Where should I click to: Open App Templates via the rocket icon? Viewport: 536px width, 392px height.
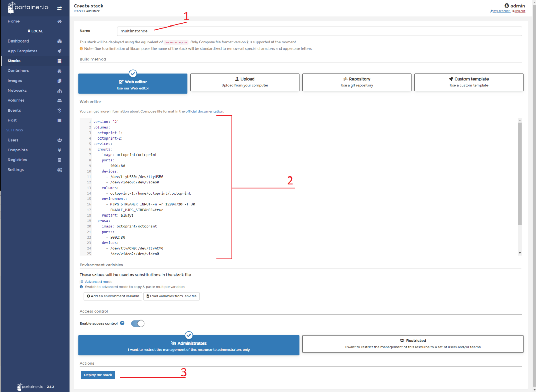click(59, 51)
